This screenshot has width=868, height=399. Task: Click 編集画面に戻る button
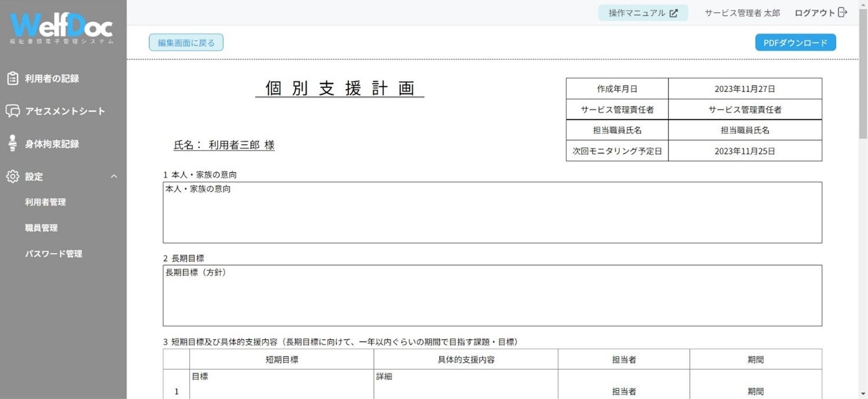tap(186, 43)
